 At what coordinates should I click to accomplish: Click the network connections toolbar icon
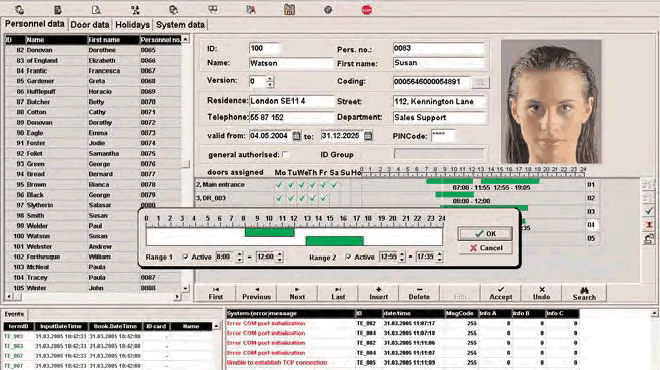(135, 10)
